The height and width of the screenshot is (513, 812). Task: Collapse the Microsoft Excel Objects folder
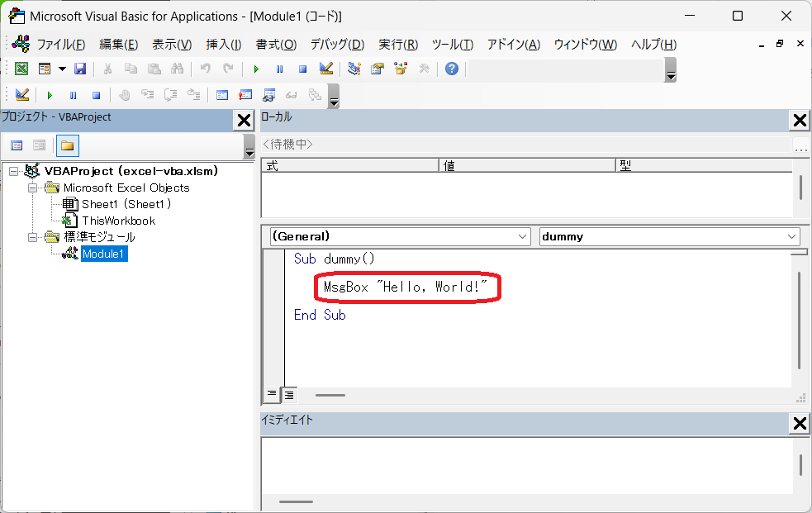[x=32, y=188]
